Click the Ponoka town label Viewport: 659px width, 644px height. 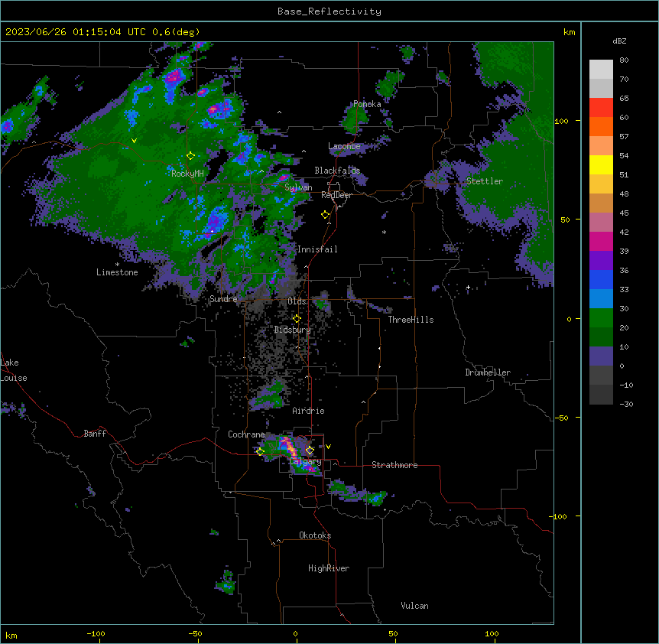point(367,104)
